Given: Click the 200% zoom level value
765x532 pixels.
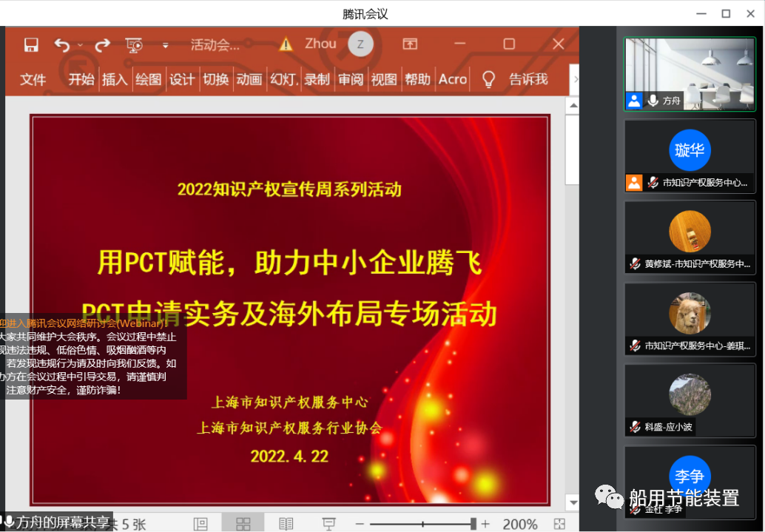Looking at the screenshot, I should click(x=520, y=524).
